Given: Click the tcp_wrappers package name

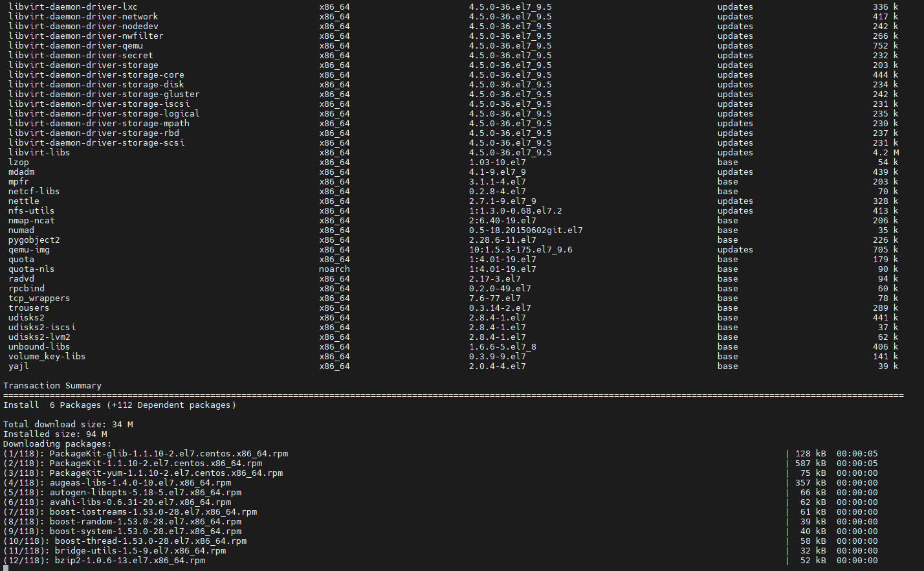Looking at the screenshot, I should pyautogui.click(x=39, y=298).
